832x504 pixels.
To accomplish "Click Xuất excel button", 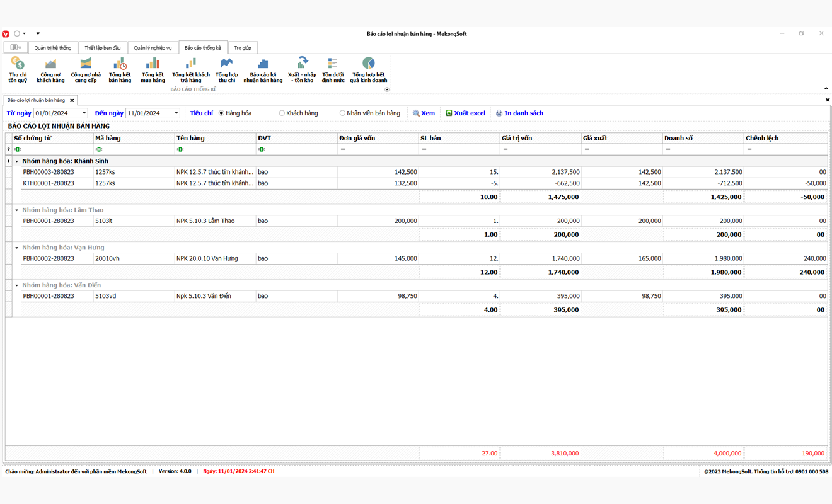I will [465, 113].
